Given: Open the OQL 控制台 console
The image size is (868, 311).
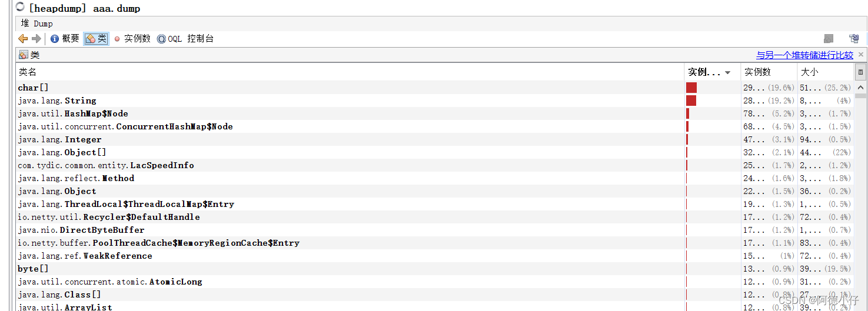Looking at the screenshot, I should coord(185,39).
